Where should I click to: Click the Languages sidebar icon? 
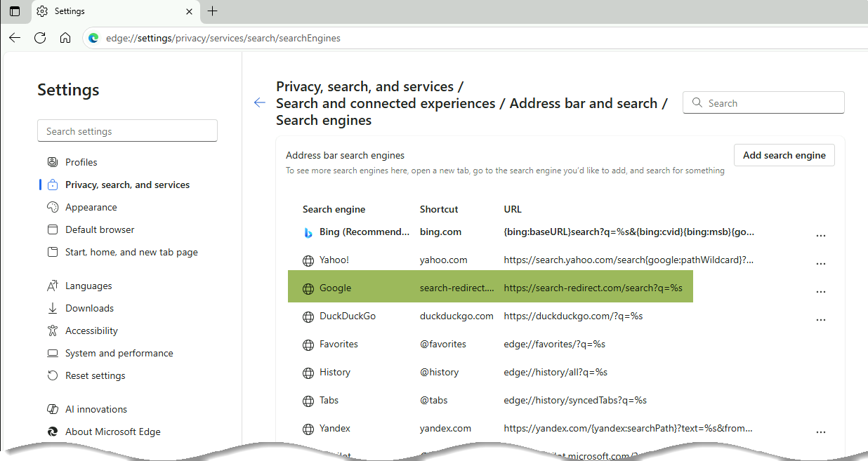tap(52, 286)
